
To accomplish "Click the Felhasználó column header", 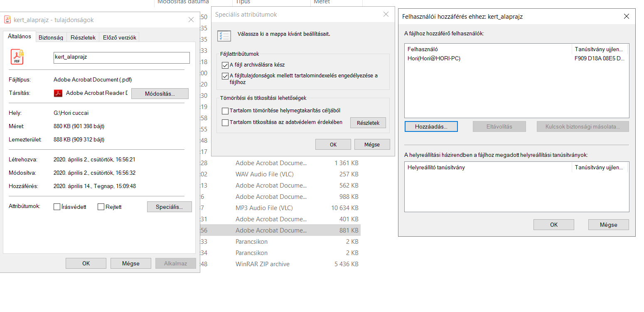I will click(x=489, y=49).
